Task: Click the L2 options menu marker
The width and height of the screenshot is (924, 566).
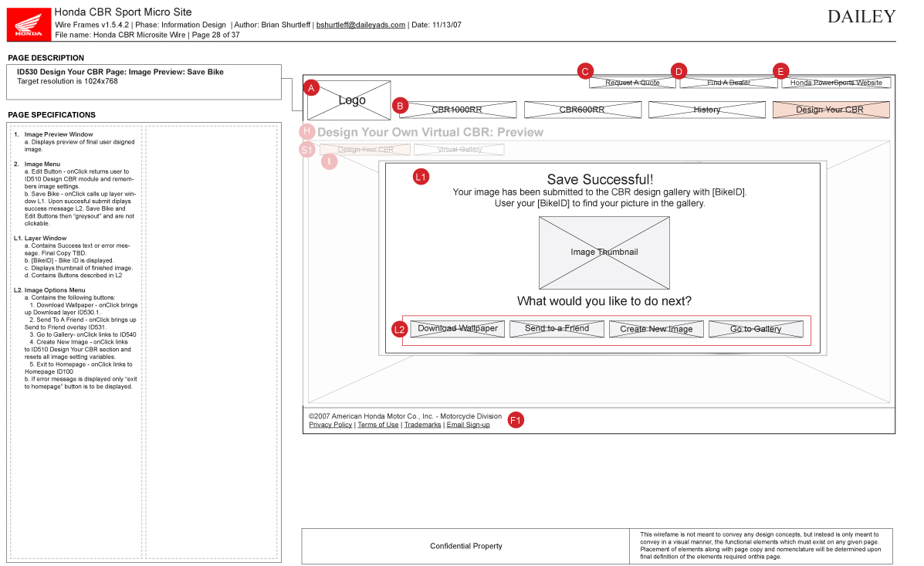Action: pos(399,330)
